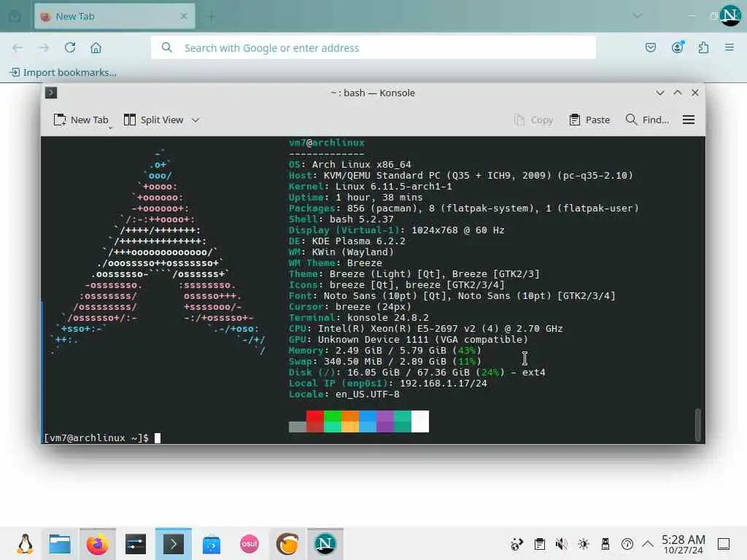
Task: Open removable devices tray icon
Action: tap(605, 544)
